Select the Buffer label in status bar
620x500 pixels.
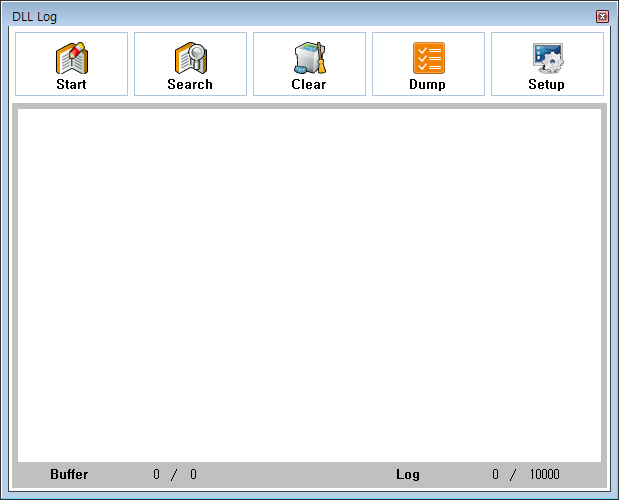click(69, 475)
